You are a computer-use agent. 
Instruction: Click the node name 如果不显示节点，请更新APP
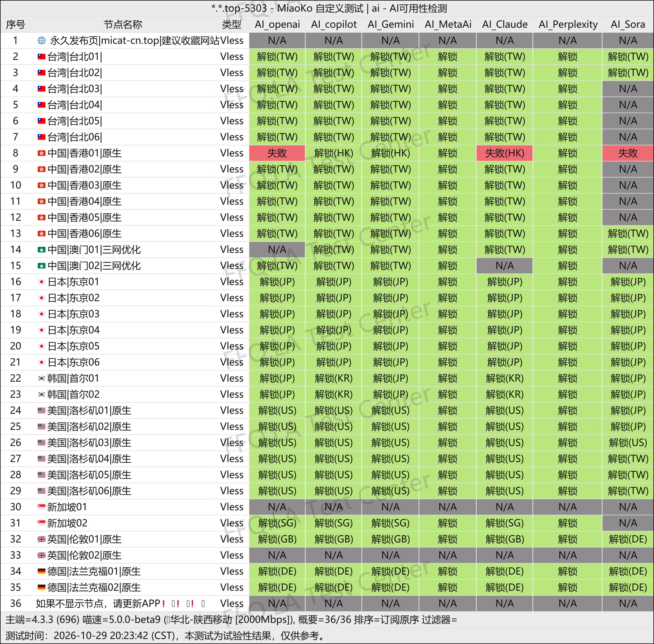(x=98, y=604)
